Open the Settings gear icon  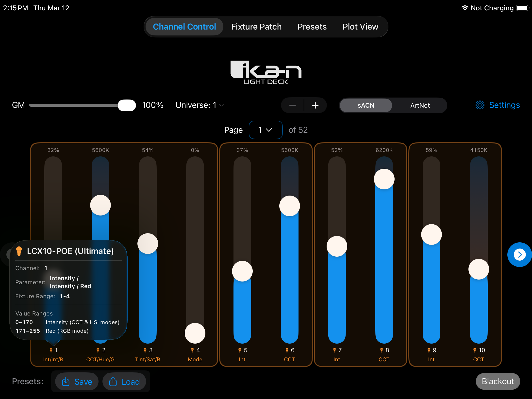pyautogui.click(x=480, y=105)
